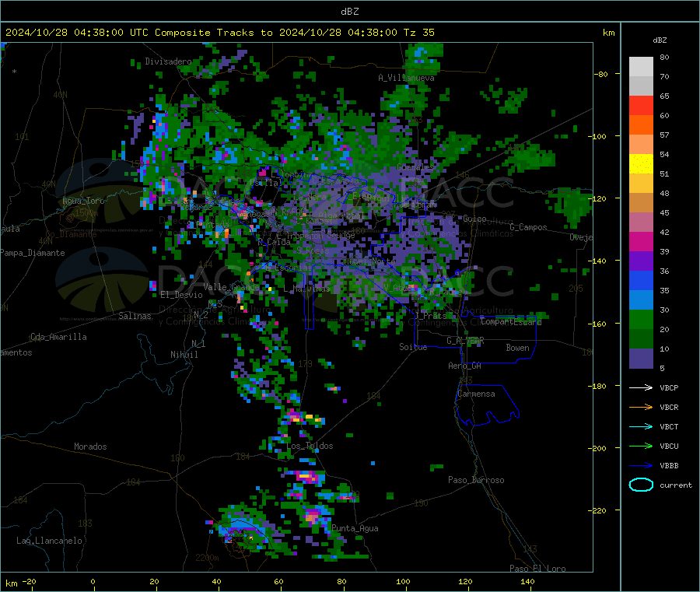This screenshot has width=700, height=592.
Task: Click the 'Tz 35' threshold text in header
Action: click(418, 33)
